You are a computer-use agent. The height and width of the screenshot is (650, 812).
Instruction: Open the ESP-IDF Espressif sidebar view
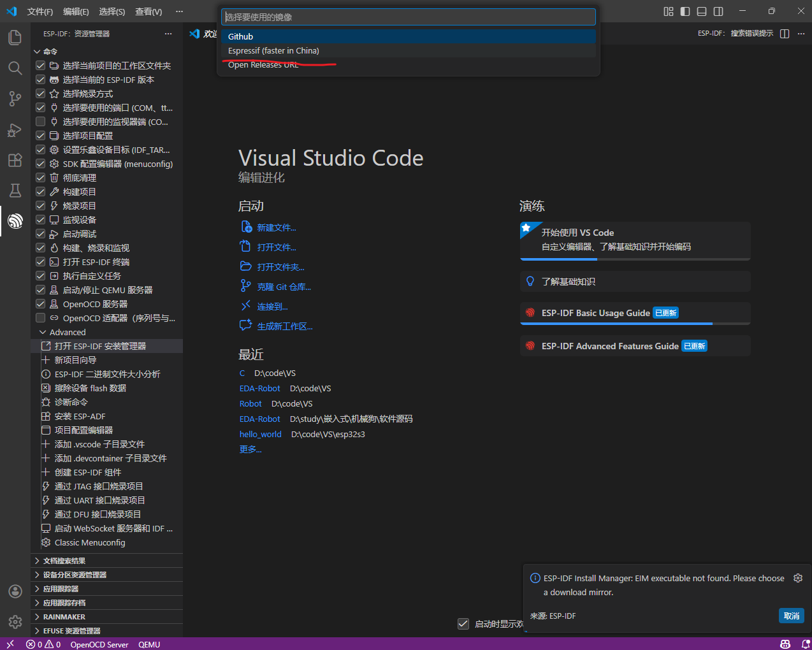15,221
